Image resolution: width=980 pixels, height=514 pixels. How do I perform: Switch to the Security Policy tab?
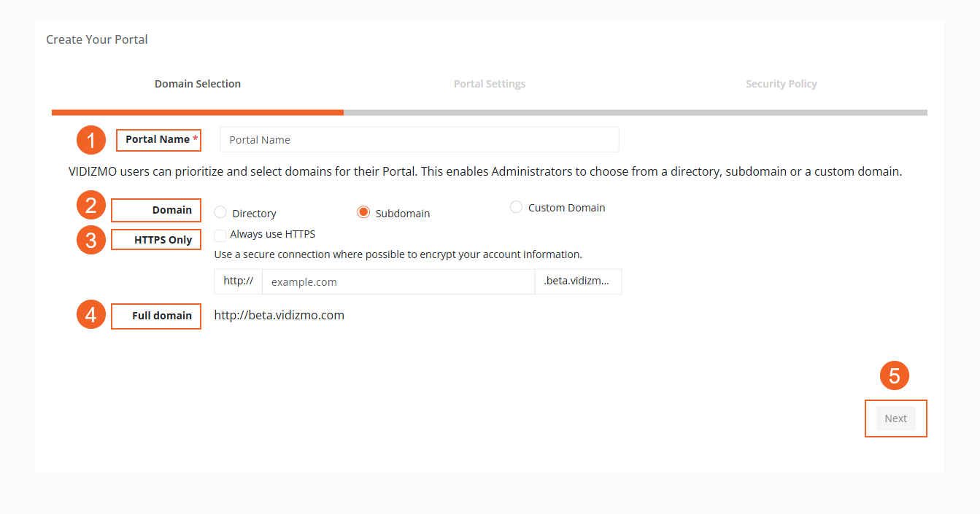coord(781,83)
